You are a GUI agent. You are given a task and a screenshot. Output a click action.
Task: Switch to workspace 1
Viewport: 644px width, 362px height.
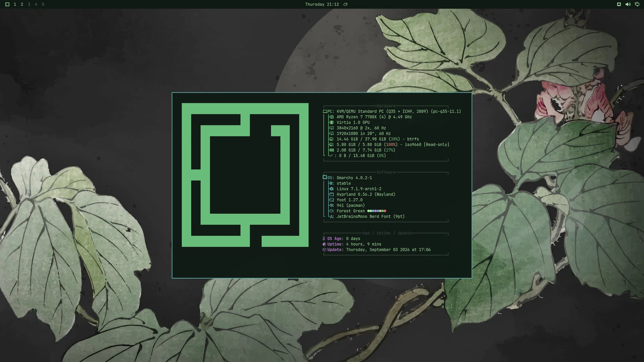pyautogui.click(x=15, y=4)
